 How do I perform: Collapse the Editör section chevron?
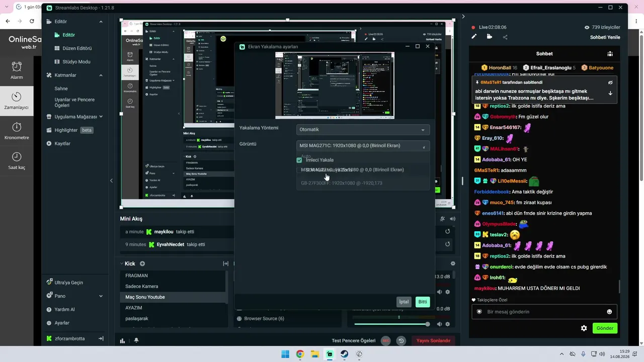101,22
